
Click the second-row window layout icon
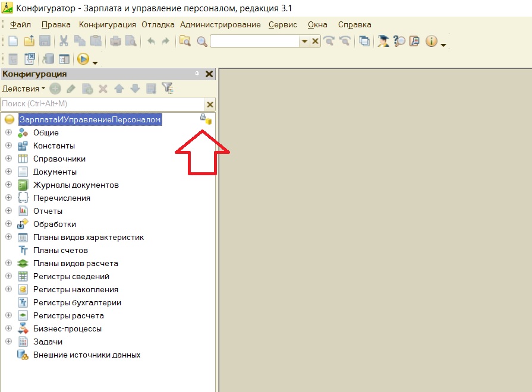click(64, 59)
